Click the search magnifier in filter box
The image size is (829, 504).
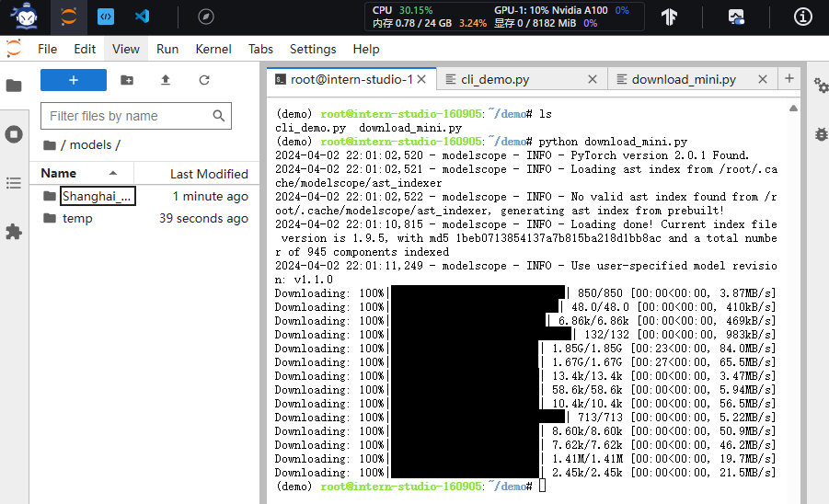point(218,116)
